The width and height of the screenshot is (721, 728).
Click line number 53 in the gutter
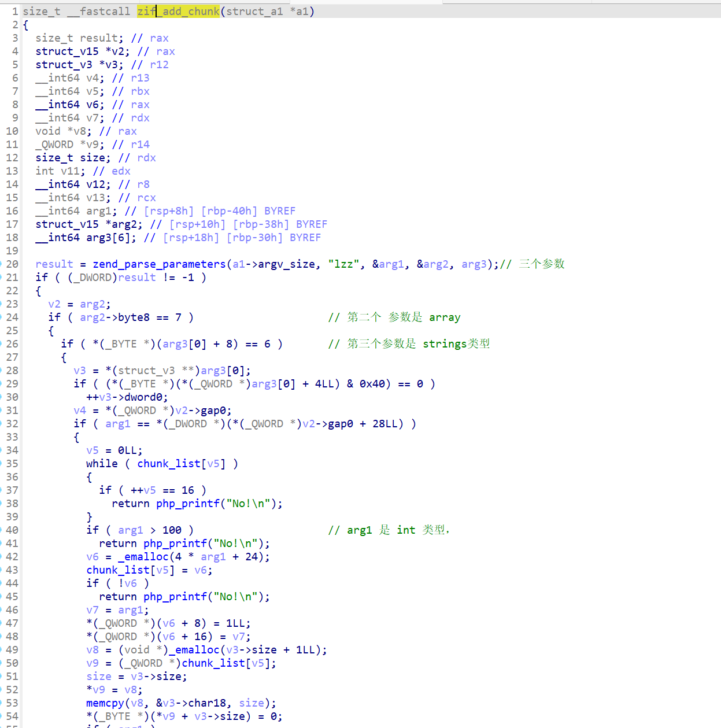click(x=12, y=703)
